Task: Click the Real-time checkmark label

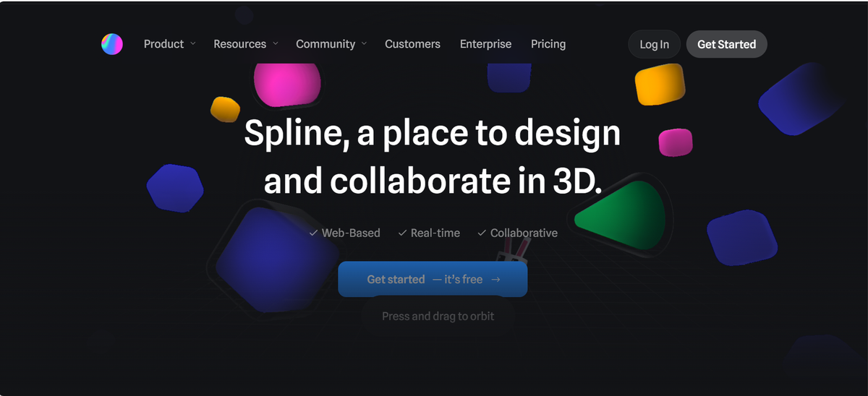Action: click(429, 233)
